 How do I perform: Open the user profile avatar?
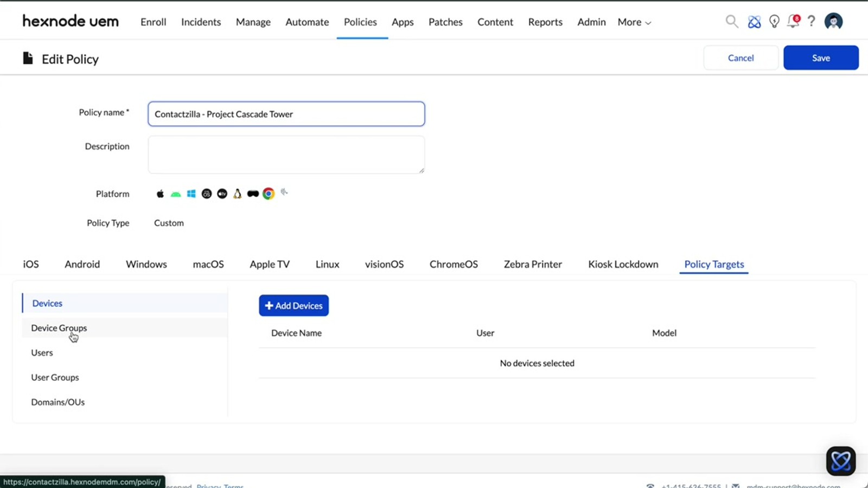(833, 22)
